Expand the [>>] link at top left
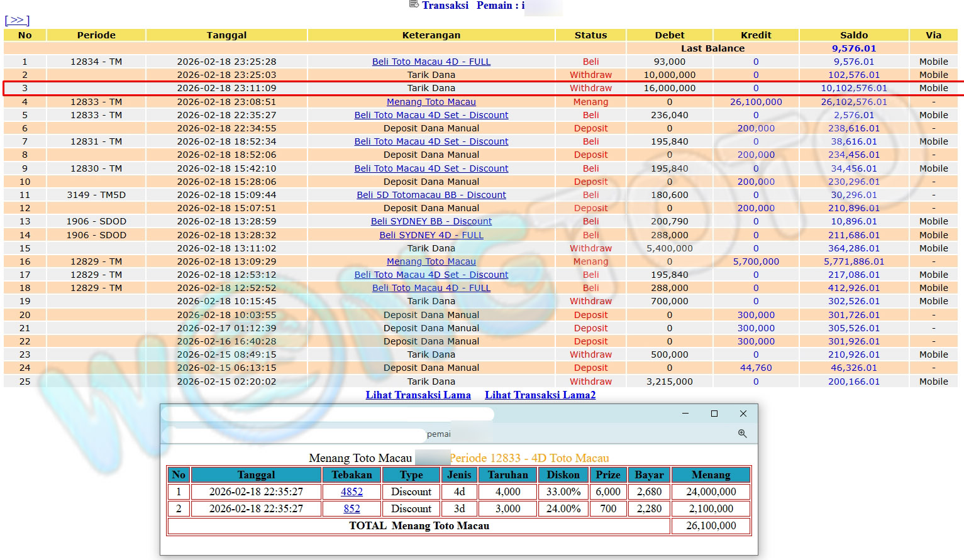Viewport: 964px width, 560px height. pyautogui.click(x=17, y=20)
